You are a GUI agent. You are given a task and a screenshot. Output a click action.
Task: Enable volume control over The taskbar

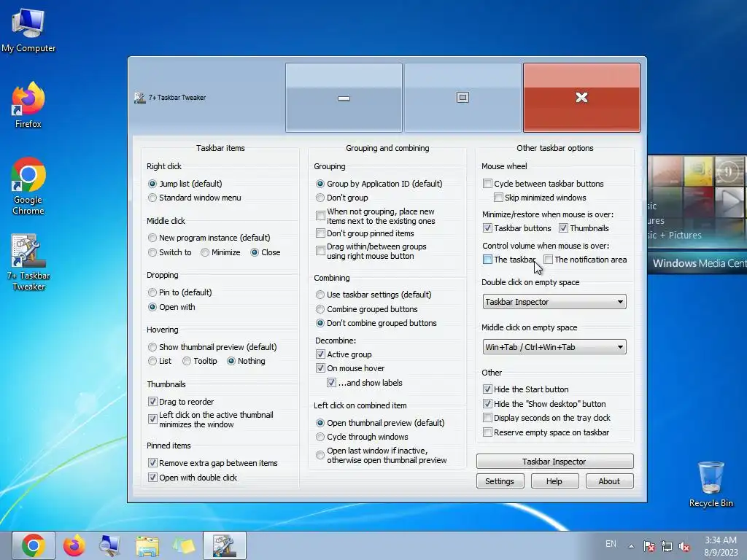[x=508, y=260]
